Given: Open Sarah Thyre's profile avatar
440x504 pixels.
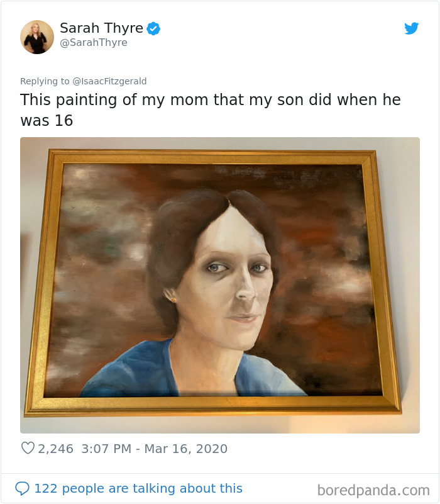Looking at the screenshot, I should (x=37, y=37).
